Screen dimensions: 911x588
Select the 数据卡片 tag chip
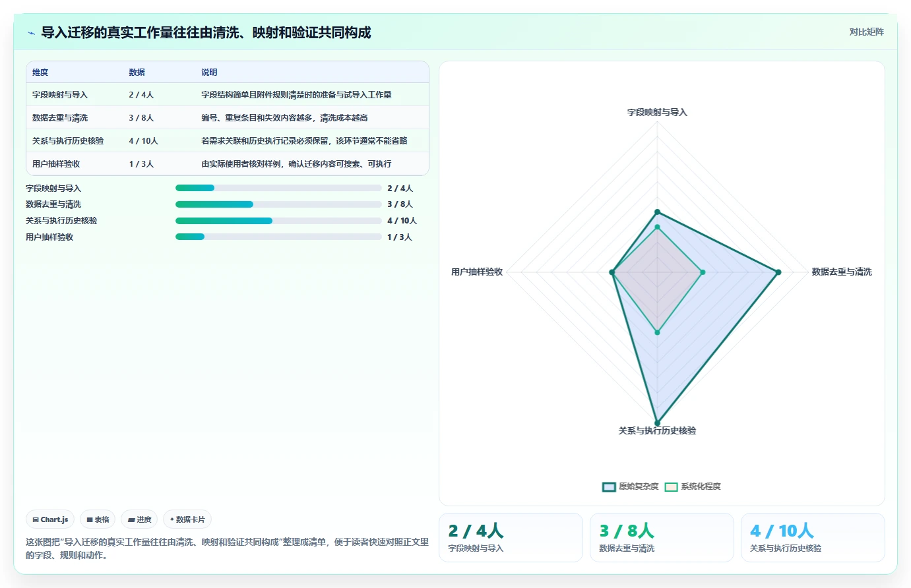click(x=187, y=519)
